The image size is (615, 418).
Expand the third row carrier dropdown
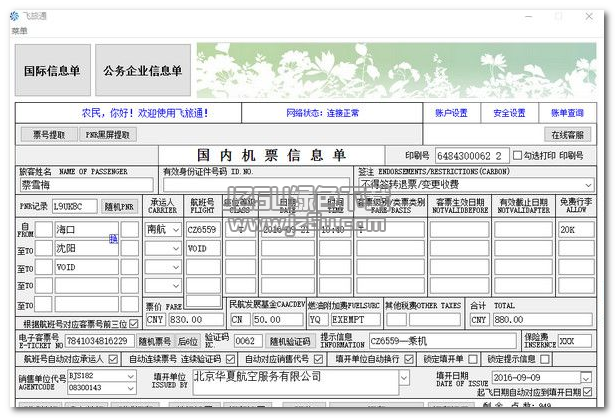176,267
